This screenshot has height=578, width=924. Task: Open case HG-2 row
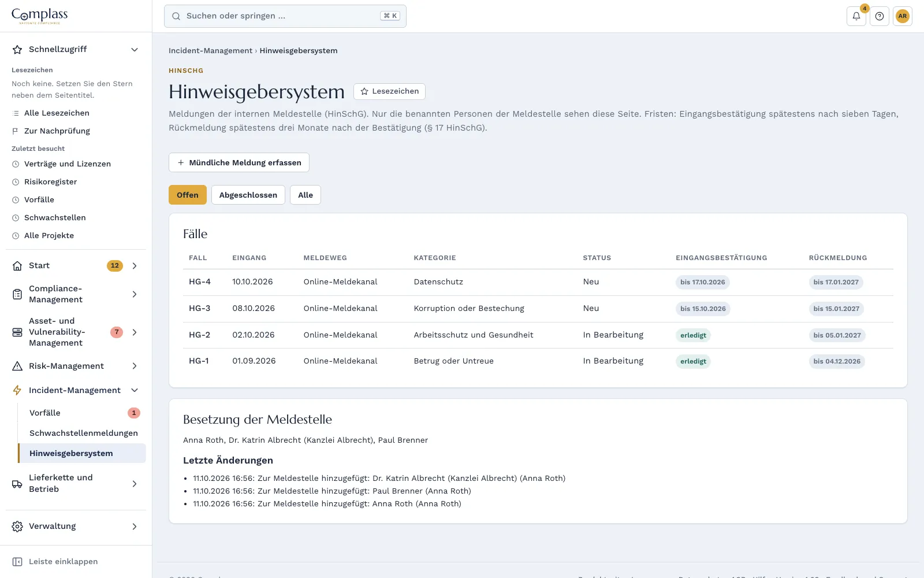pos(538,335)
